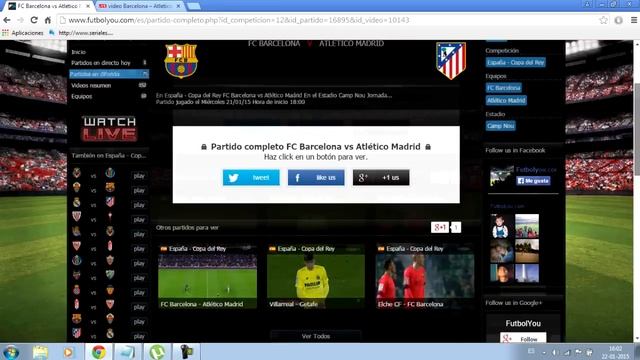Image resolution: width=640 pixels, height=360 pixels.
Task: Click 'Follow us in Facebook' heading
Action: coord(515,150)
